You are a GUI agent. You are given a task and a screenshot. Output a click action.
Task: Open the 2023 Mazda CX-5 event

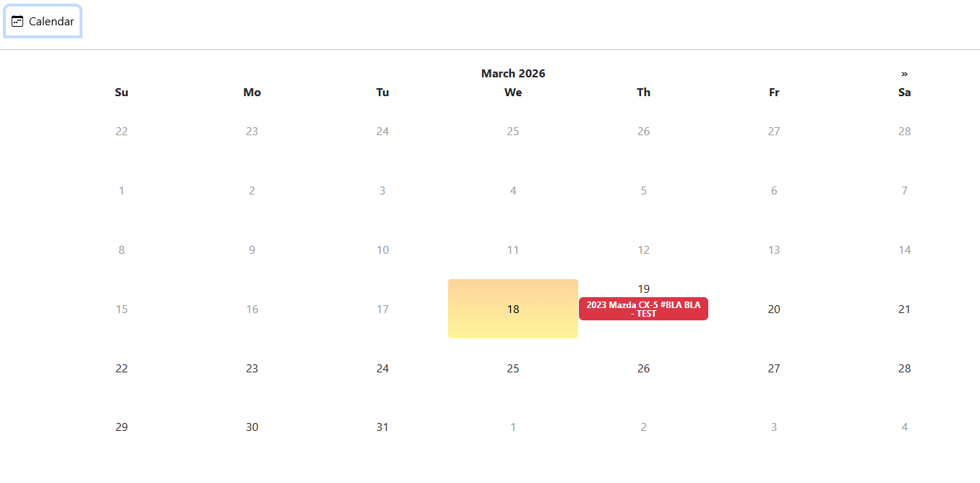(643, 309)
